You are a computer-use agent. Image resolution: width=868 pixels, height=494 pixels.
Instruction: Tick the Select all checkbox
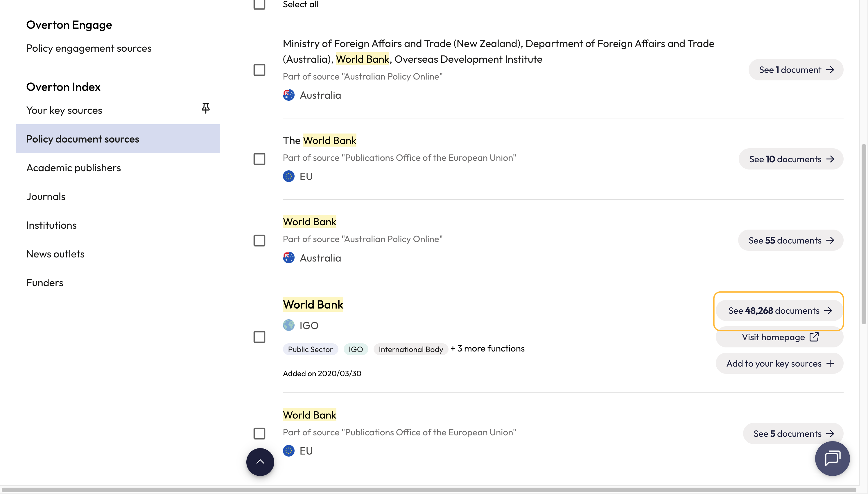tap(259, 4)
